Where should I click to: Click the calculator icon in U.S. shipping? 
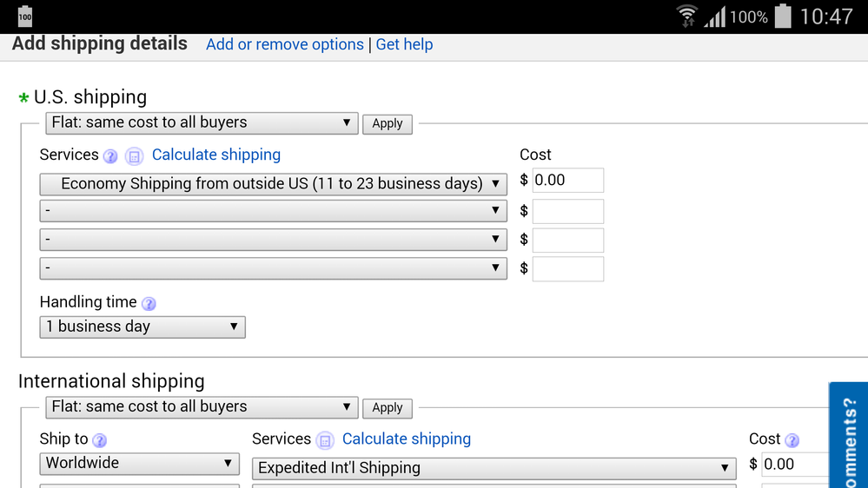(x=134, y=156)
